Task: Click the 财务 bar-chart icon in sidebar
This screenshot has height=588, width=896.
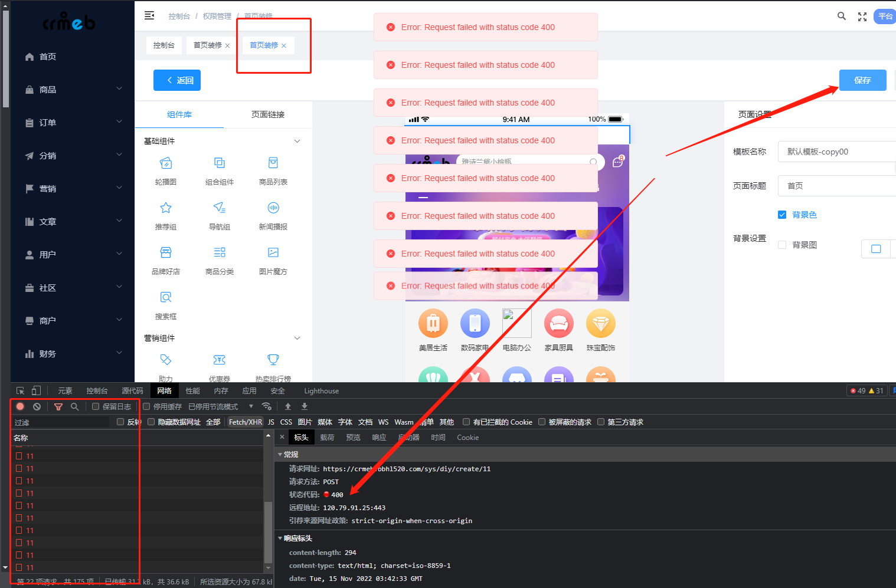Action: coord(30,354)
